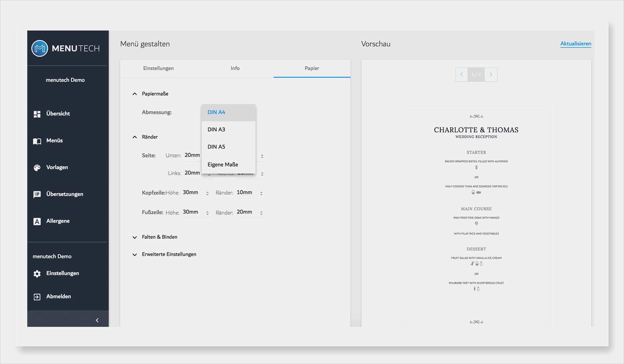Collapse the sidebar with bottom chevron
624x364 pixels.
[x=97, y=320]
